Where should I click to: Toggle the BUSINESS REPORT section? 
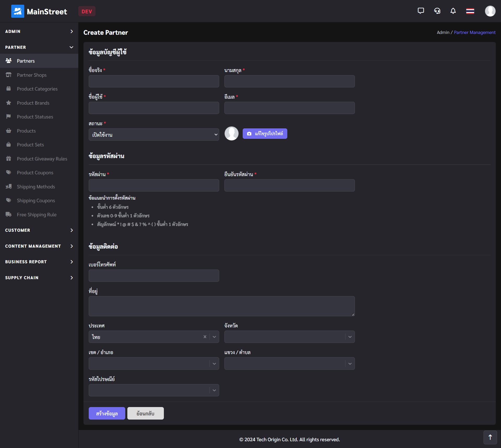click(39, 262)
